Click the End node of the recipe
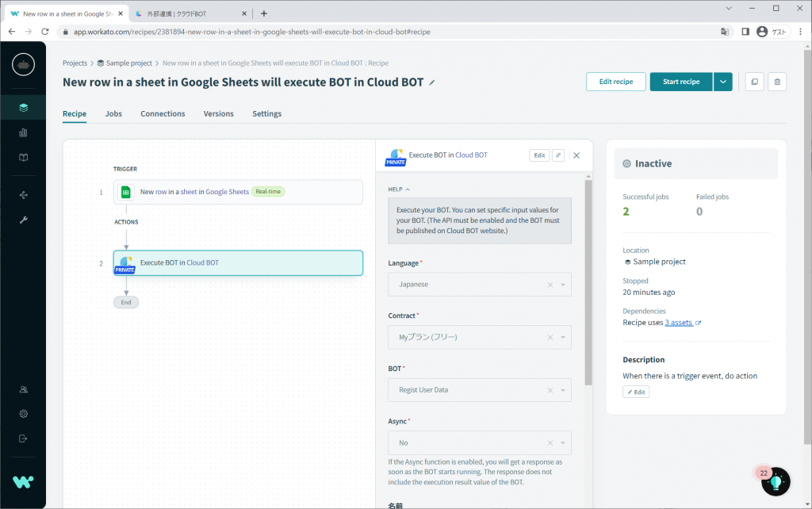 click(126, 302)
